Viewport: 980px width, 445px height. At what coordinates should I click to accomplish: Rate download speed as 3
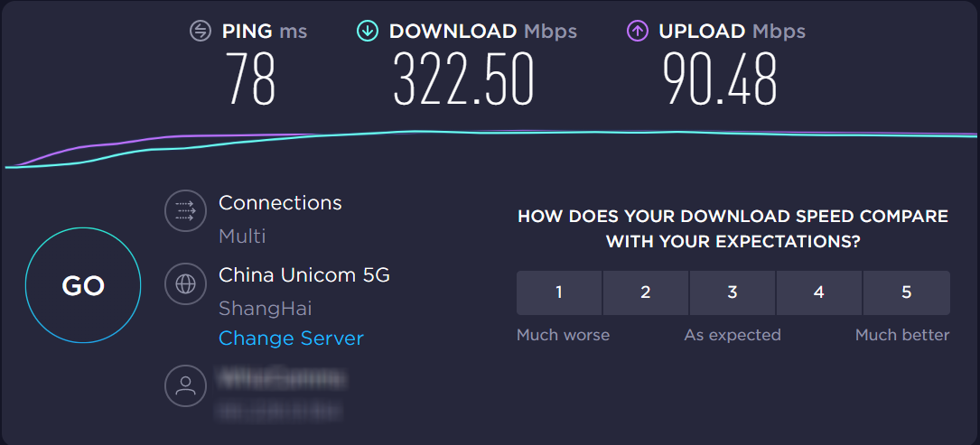tap(733, 292)
